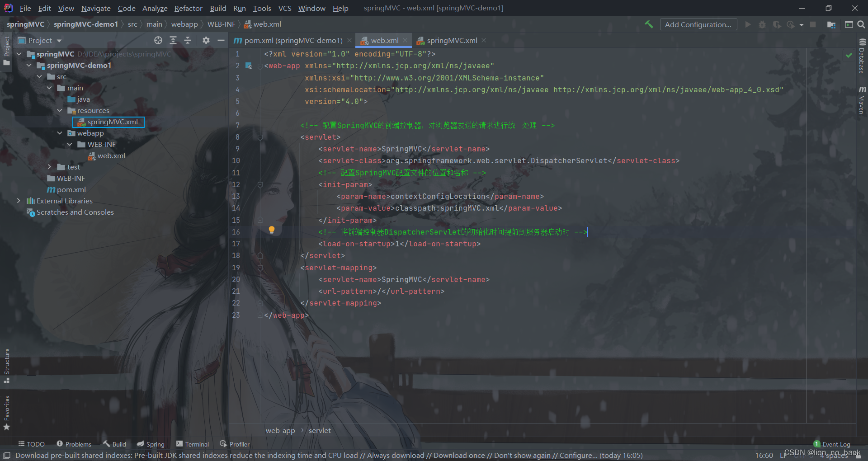
Task: Open the Problems tool window
Action: 74,444
